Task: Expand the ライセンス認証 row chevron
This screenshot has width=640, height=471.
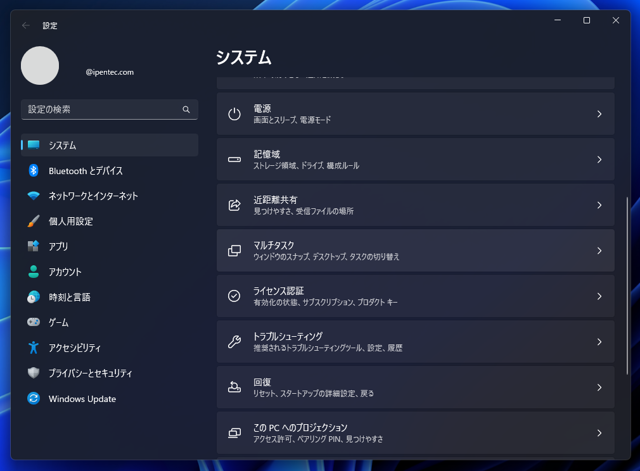Action: (x=599, y=296)
